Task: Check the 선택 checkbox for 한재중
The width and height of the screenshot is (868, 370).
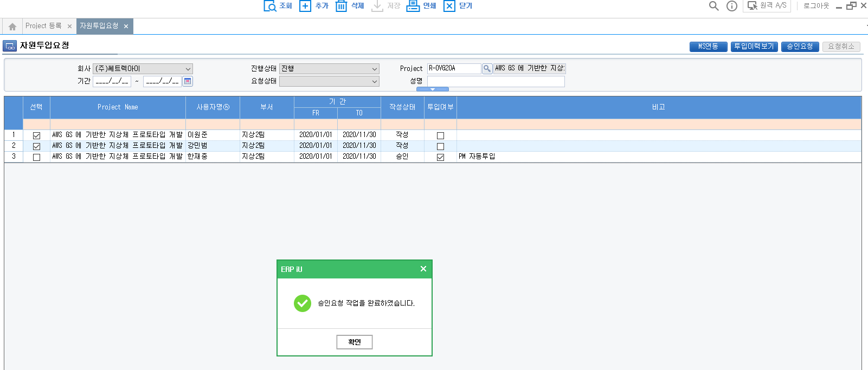Action: click(x=36, y=157)
